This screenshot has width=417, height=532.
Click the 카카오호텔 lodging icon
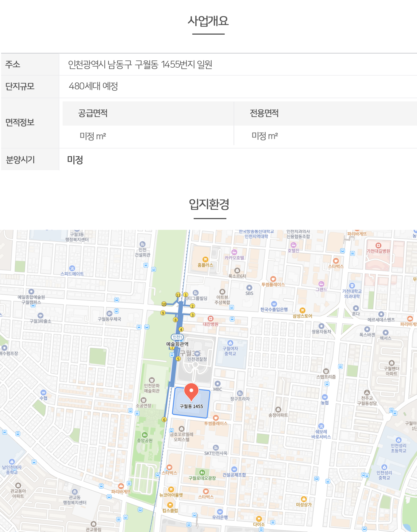pyautogui.click(x=234, y=252)
